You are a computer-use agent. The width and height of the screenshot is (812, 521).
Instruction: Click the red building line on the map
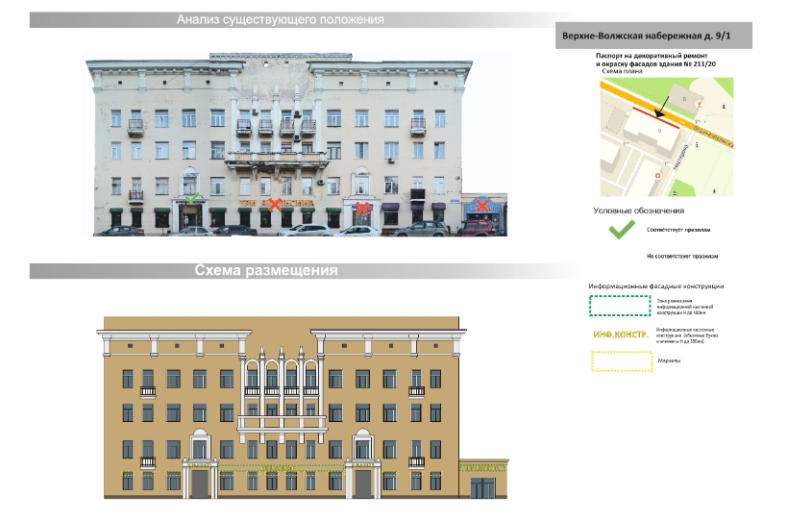(652, 122)
